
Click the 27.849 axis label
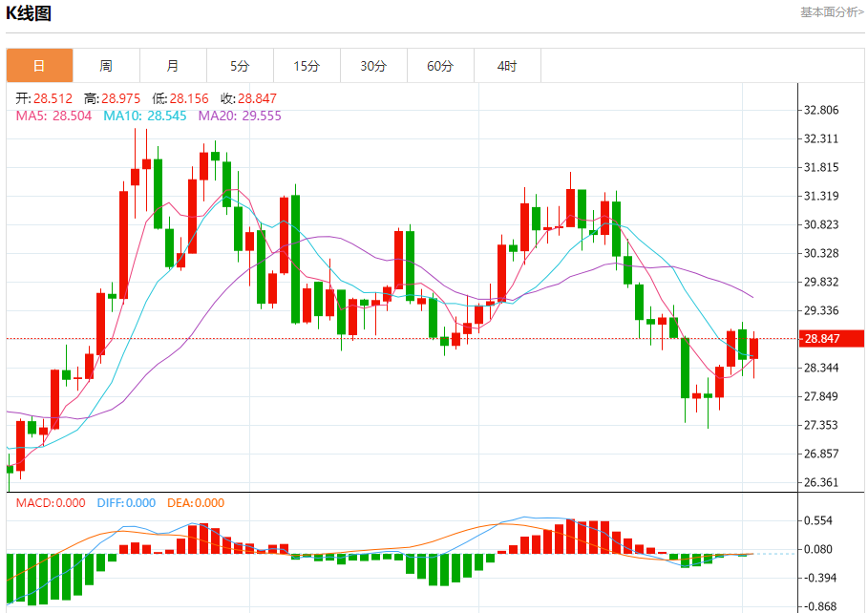(x=821, y=396)
